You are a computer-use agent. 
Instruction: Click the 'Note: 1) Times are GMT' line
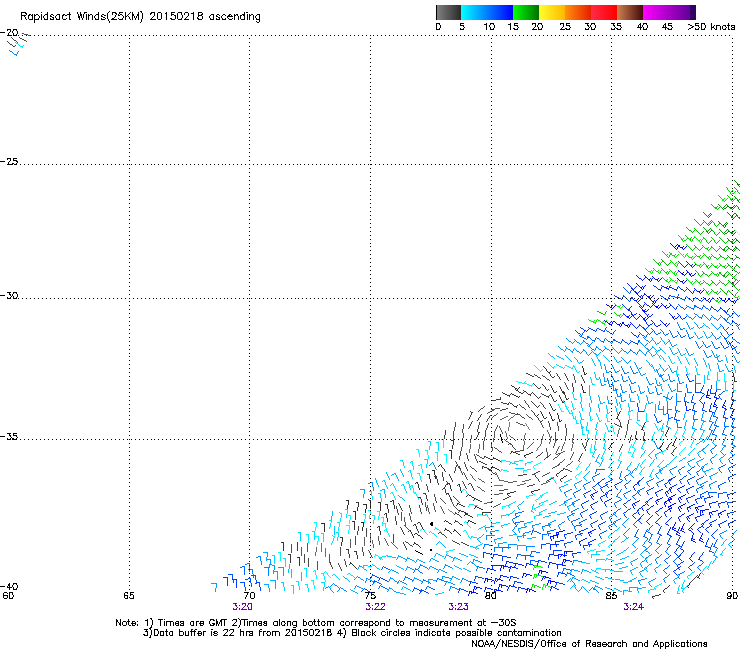tap(316, 623)
